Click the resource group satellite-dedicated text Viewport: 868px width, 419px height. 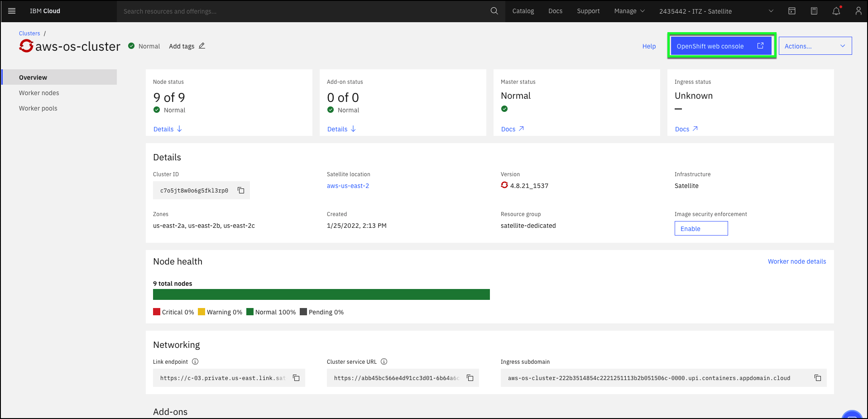528,226
